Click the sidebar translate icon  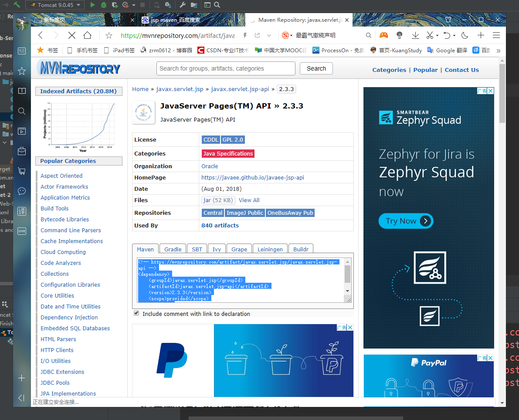click(x=22, y=211)
